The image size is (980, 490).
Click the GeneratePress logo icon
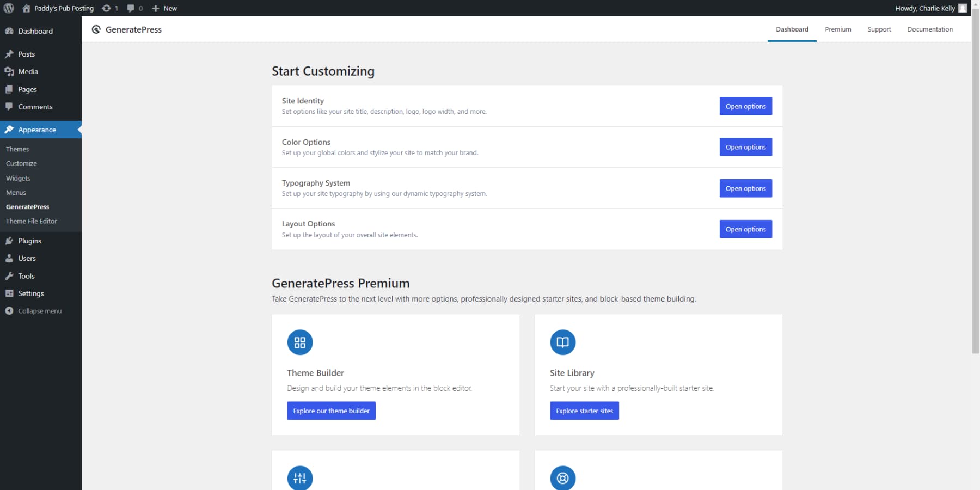coord(97,29)
